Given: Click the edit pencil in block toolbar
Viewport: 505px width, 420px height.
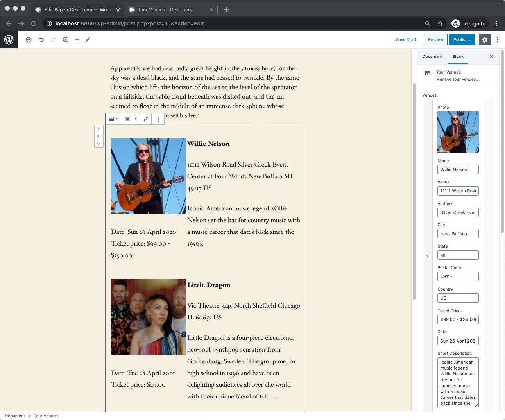Looking at the screenshot, I should [x=146, y=119].
